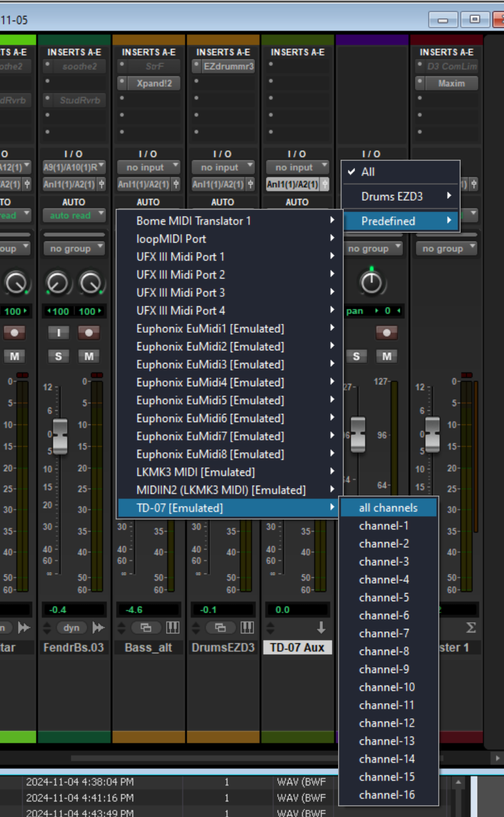Record-enable the FendrBs.03 track
This screenshot has height=817, width=504.
tap(89, 333)
